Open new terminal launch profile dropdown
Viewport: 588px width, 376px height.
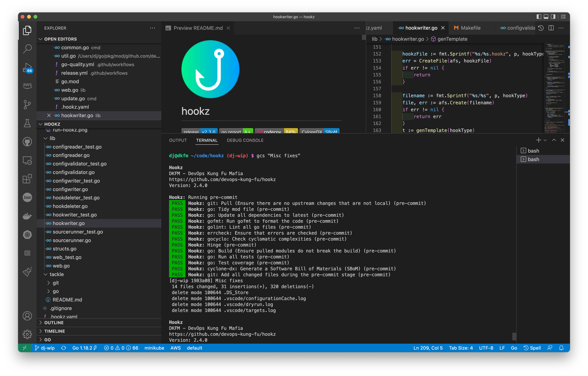point(545,140)
